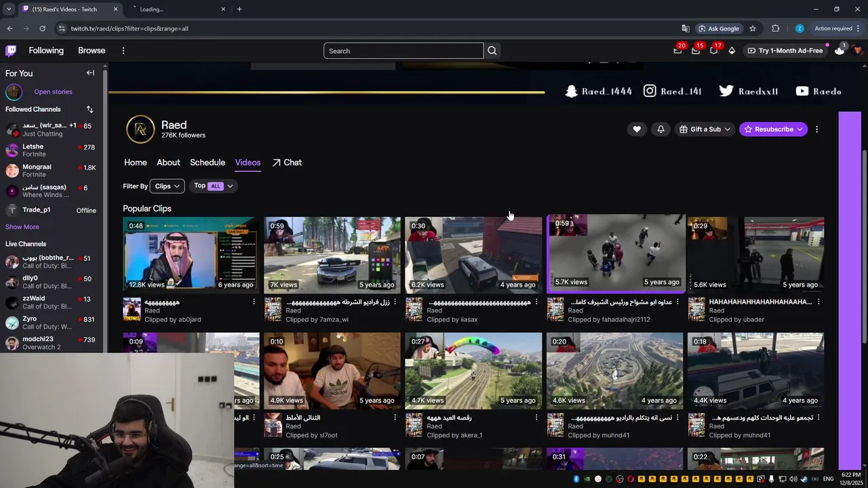Click ENG language indicator in taskbar

click(x=828, y=479)
